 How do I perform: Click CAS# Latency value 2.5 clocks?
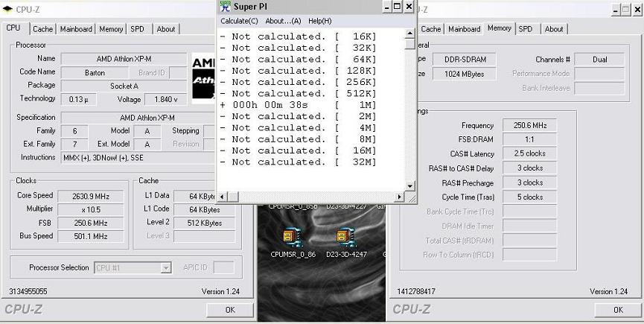click(x=530, y=153)
